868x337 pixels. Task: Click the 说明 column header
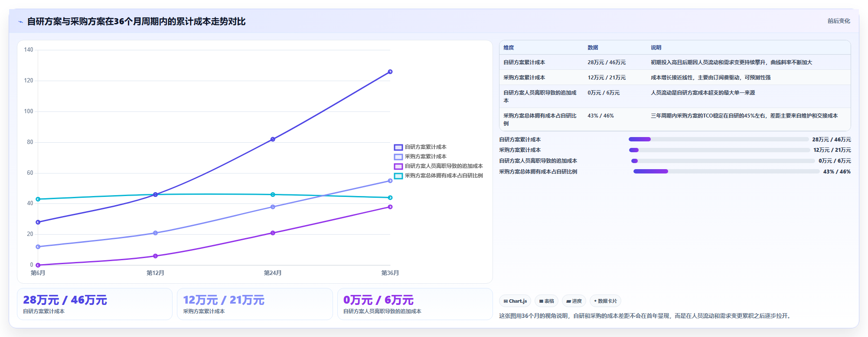pos(656,48)
